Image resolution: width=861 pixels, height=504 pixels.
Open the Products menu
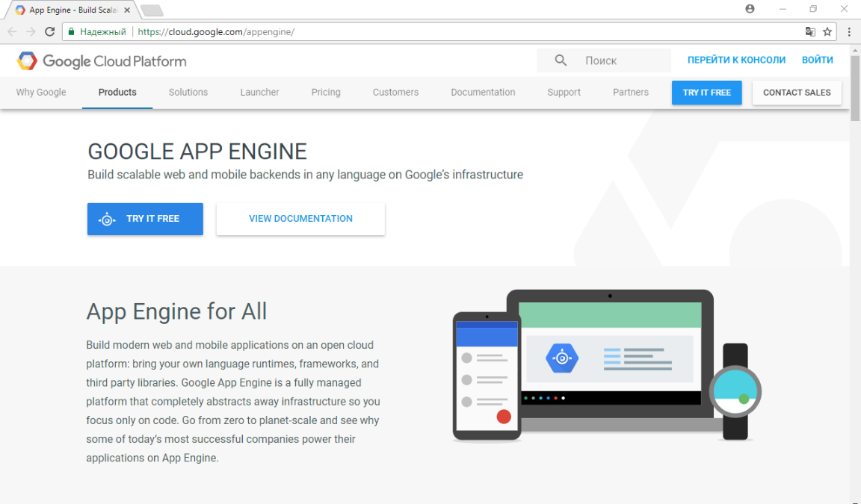pos(117,92)
